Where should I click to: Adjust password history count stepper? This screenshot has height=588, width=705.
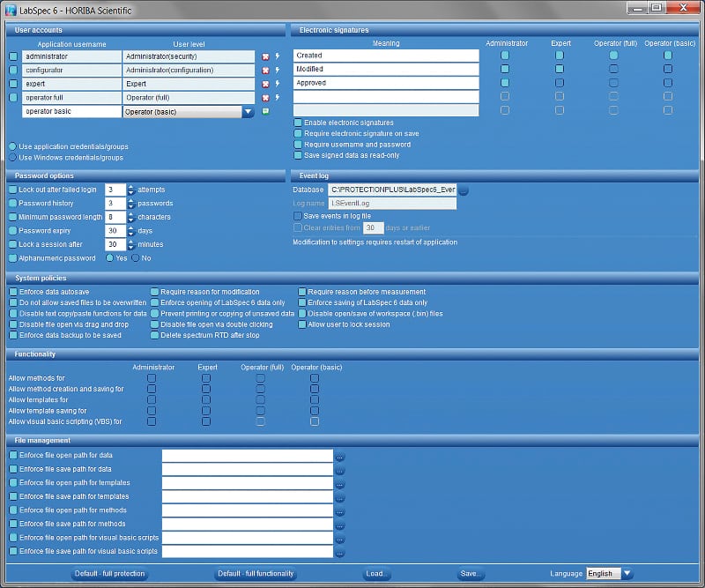coord(130,204)
